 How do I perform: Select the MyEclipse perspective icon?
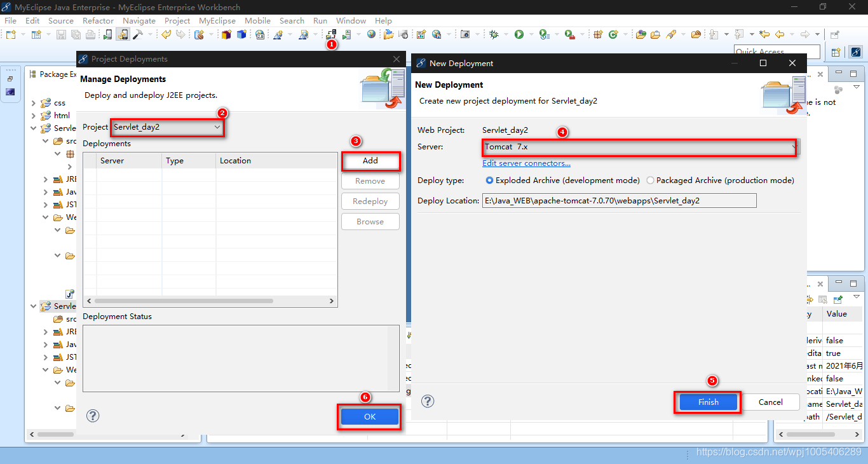coord(856,52)
